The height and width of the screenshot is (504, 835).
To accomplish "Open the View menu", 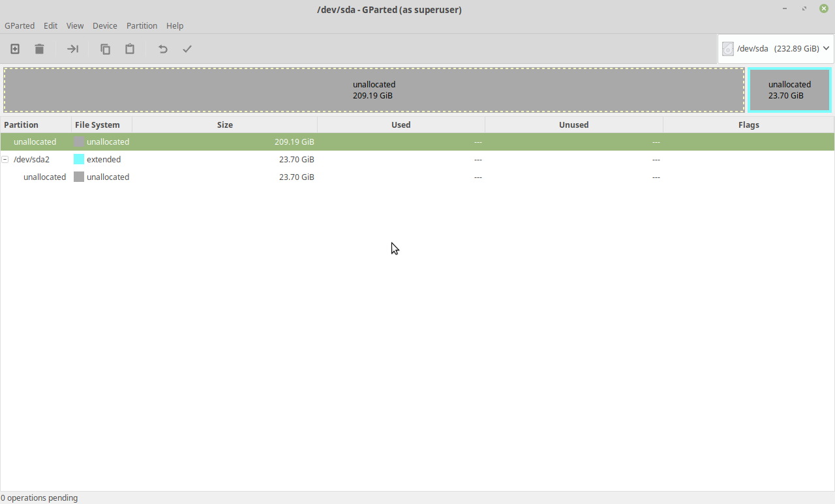I will (x=75, y=25).
